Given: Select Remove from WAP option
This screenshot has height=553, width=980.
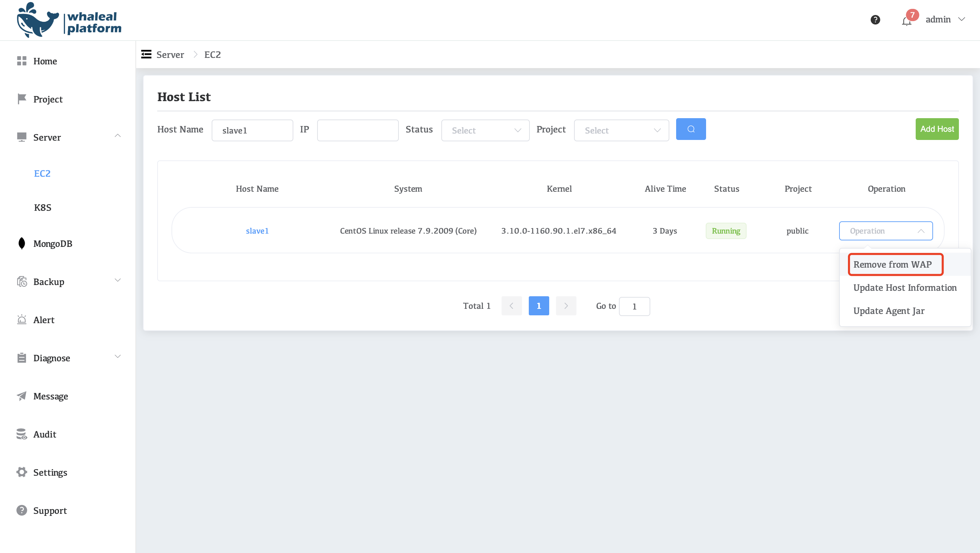Looking at the screenshot, I should tap(892, 265).
